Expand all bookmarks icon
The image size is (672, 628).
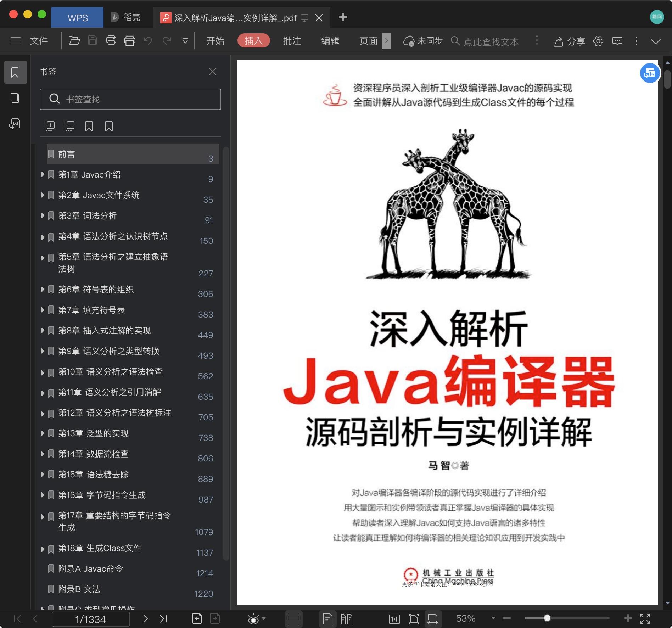pos(49,126)
